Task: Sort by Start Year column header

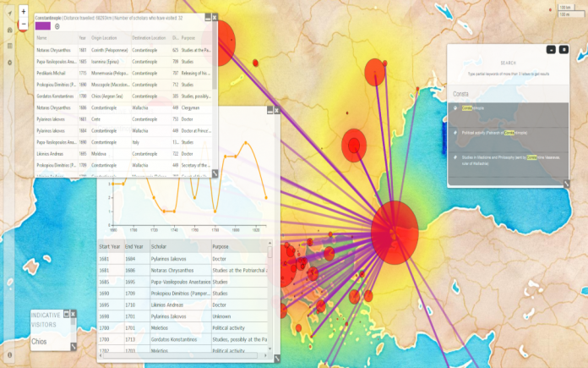Action: 110,247
